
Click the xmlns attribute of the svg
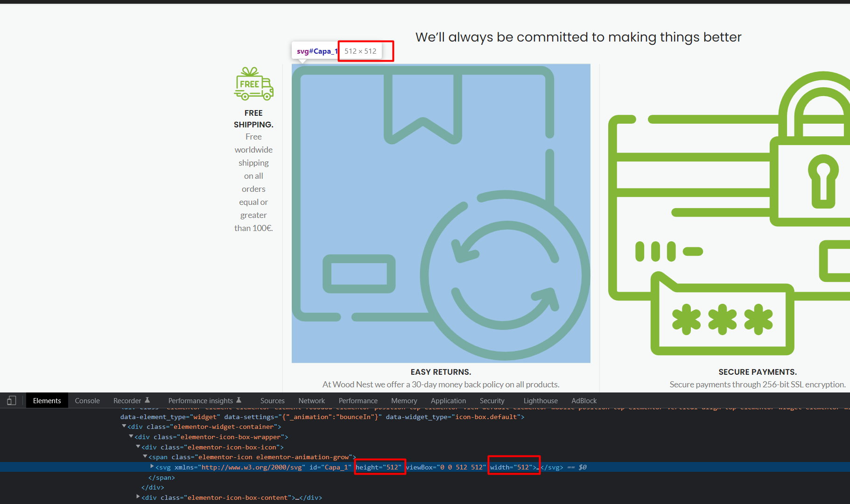(240, 467)
